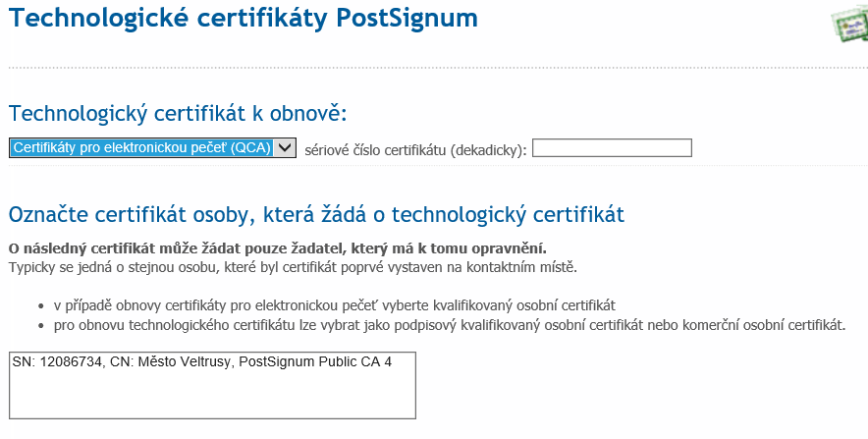Focus the sériové číslo certifikátu input field
Viewport: 868px width, 439px height.
click(x=612, y=148)
